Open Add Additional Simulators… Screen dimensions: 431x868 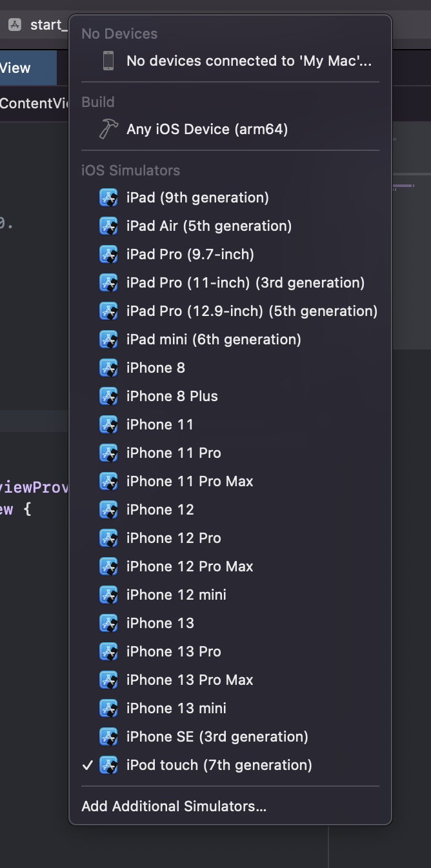tap(174, 806)
